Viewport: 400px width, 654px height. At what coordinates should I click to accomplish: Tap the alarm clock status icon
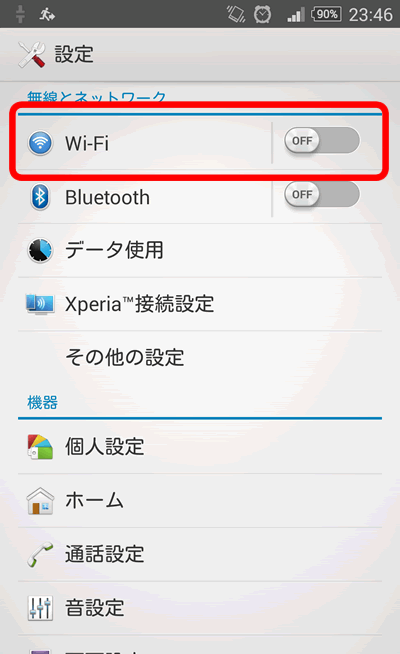pos(262,15)
